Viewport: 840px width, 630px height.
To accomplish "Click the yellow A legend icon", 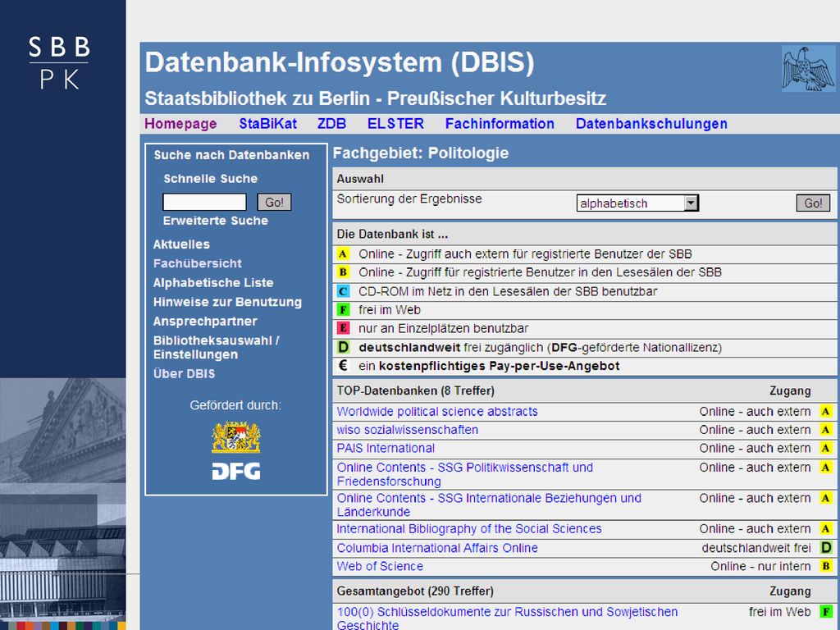I will (x=343, y=254).
